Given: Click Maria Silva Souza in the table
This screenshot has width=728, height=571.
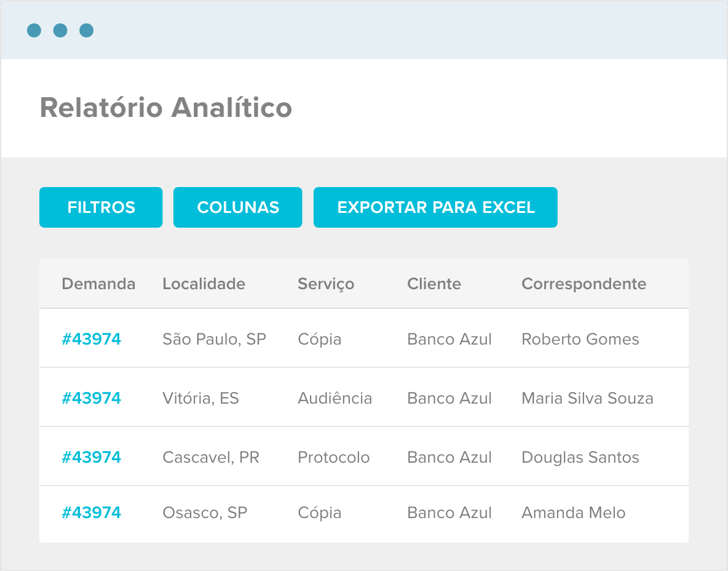Looking at the screenshot, I should coord(587,398).
